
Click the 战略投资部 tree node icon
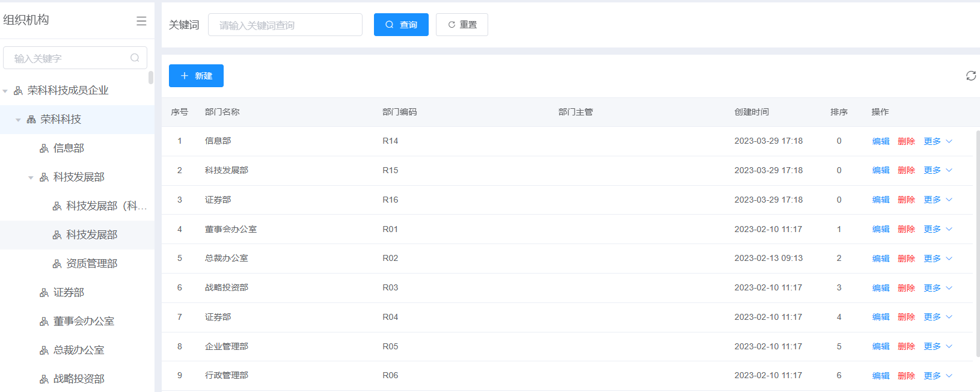coord(44,379)
